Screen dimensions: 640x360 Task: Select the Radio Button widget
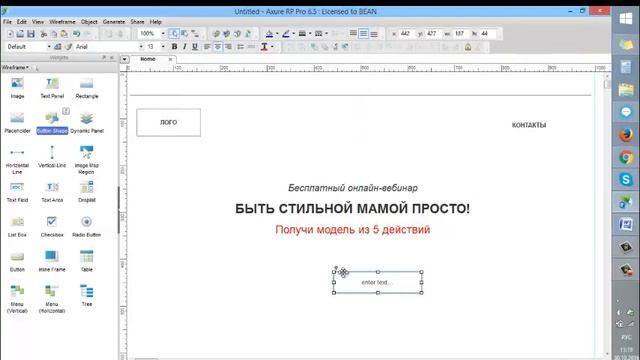point(87,227)
